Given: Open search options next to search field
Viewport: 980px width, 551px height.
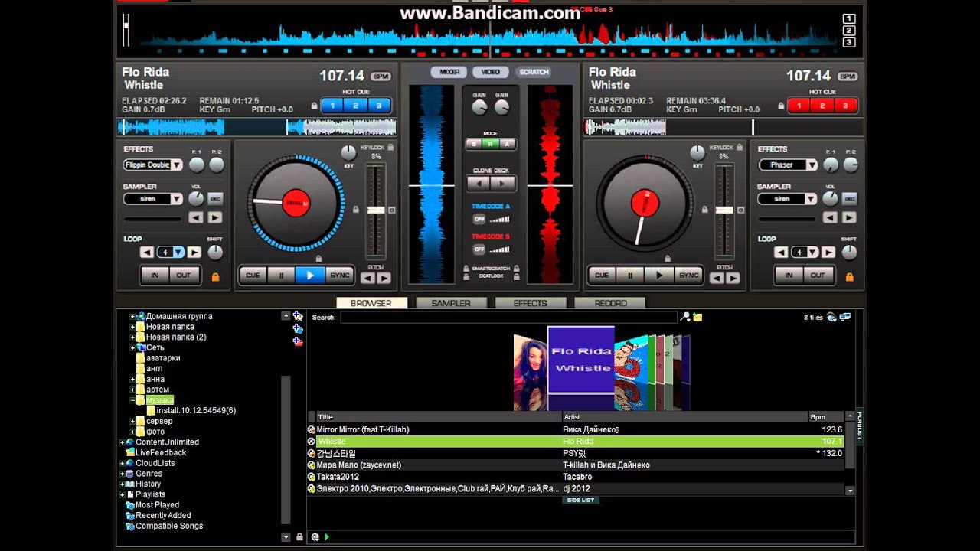Looking at the screenshot, I should click(x=685, y=317).
